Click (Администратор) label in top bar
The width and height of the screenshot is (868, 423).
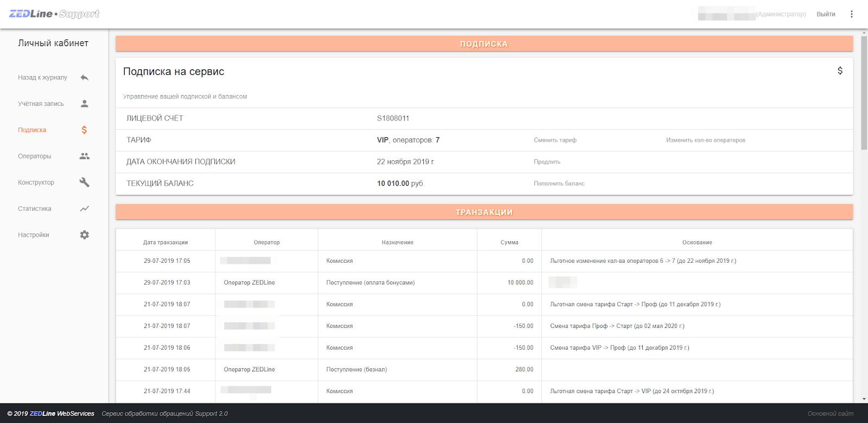781,14
